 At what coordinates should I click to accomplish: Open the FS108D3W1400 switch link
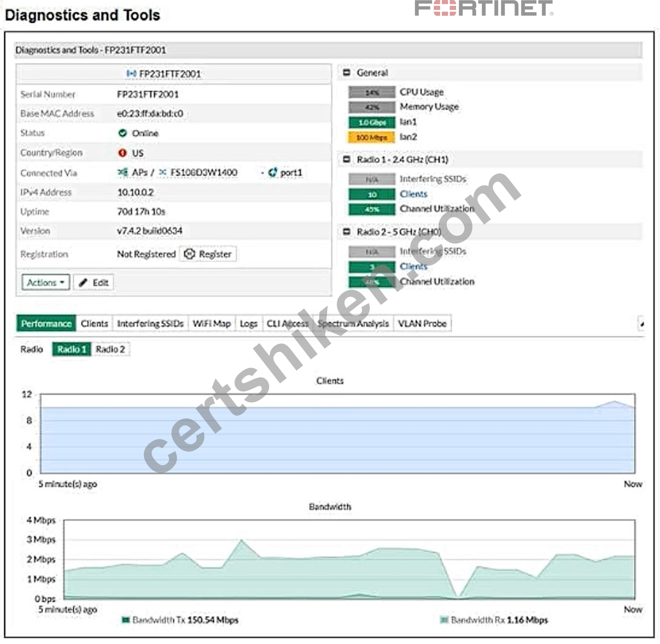point(204,172)
